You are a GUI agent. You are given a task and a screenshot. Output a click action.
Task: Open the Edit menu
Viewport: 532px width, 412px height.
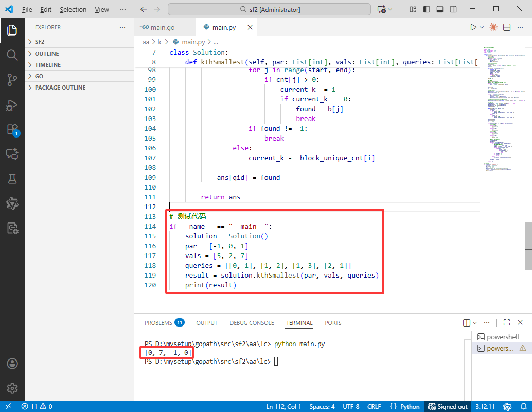(x=46, y=9)
